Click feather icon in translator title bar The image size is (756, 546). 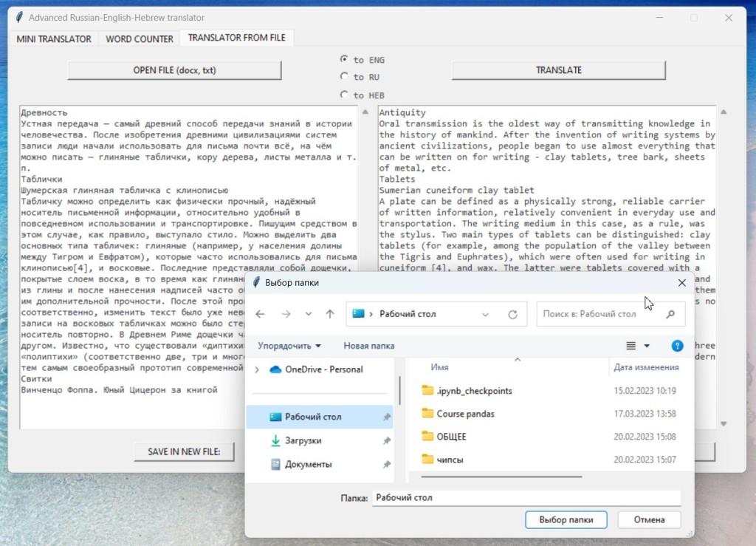19,18
